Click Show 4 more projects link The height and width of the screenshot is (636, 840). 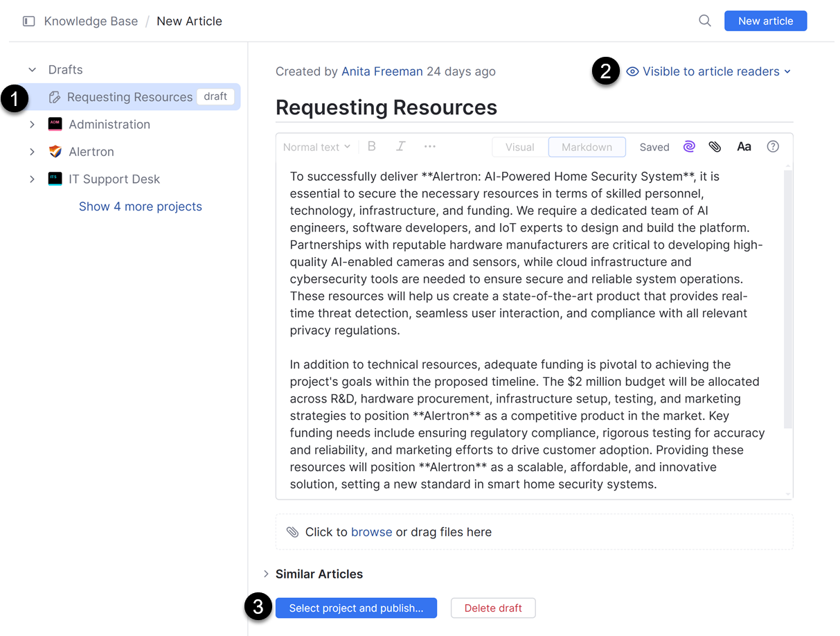point(141,206)
